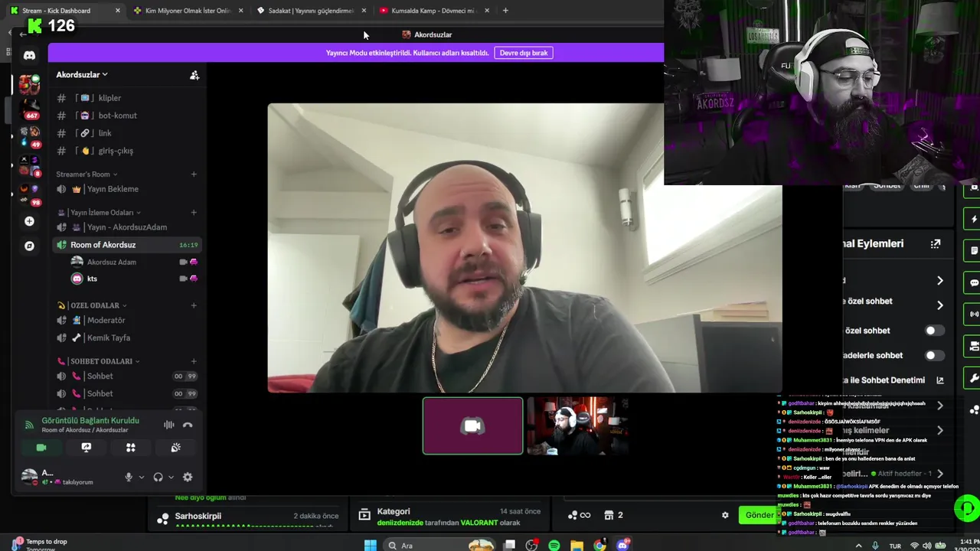Click user Akordsuz Adam in voice channel
This screenshot has height=551, width=980.
point(135,262)
